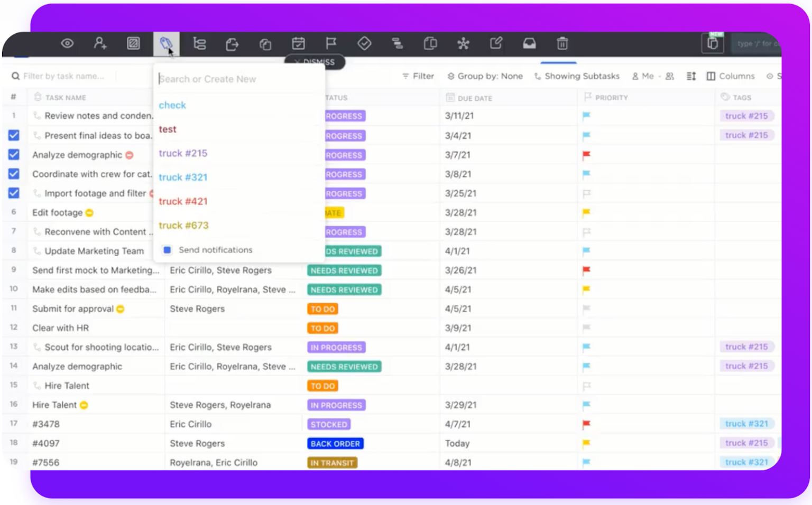The image size is (812, 505).
Task: Open the Columns selector
Action: tap(731, 76)
